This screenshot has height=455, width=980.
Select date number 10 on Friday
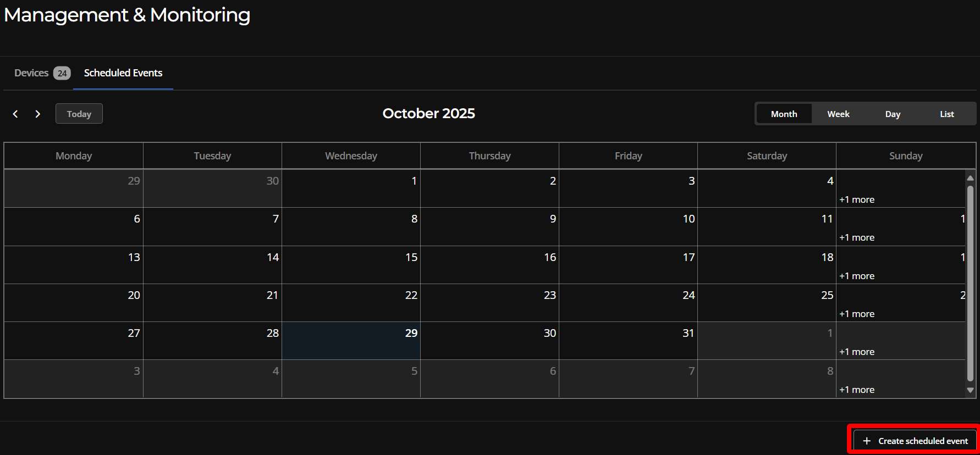[x=689, y=219]
